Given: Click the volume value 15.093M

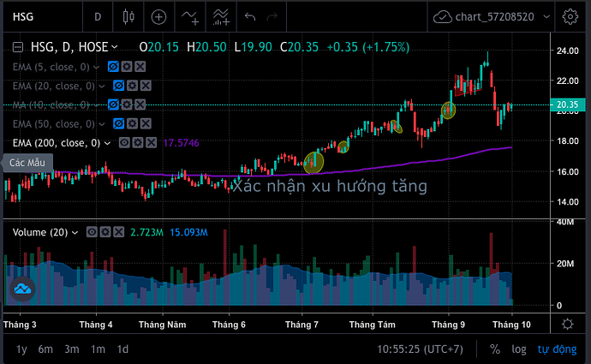Looking at the screenshot, I should click(188, 232).
